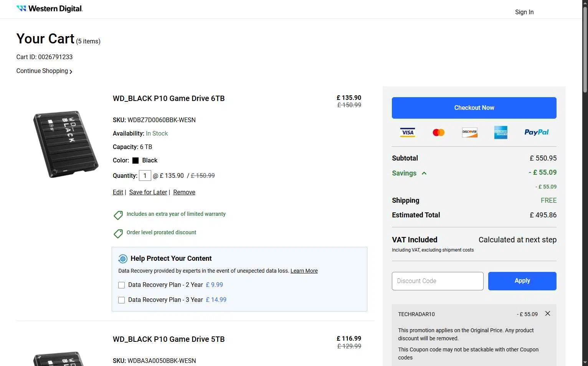Edit the 6TB Game Drive item
The image size is (588, 366).
coord(118,192)
